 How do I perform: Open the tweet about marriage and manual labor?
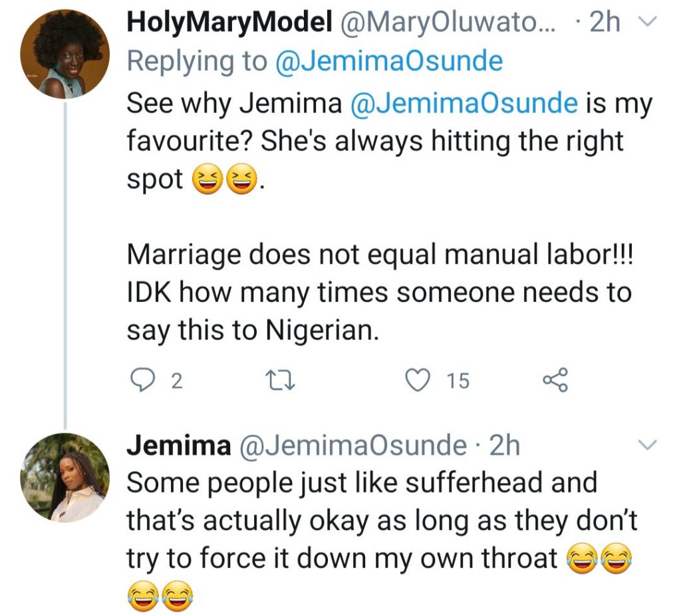(379, 291)
